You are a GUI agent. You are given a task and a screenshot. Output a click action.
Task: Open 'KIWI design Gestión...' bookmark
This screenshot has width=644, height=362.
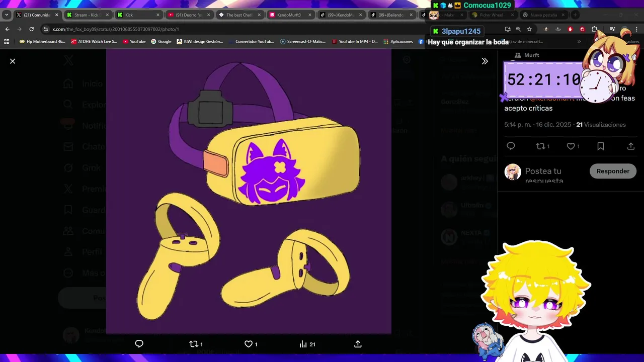(200, 41)
